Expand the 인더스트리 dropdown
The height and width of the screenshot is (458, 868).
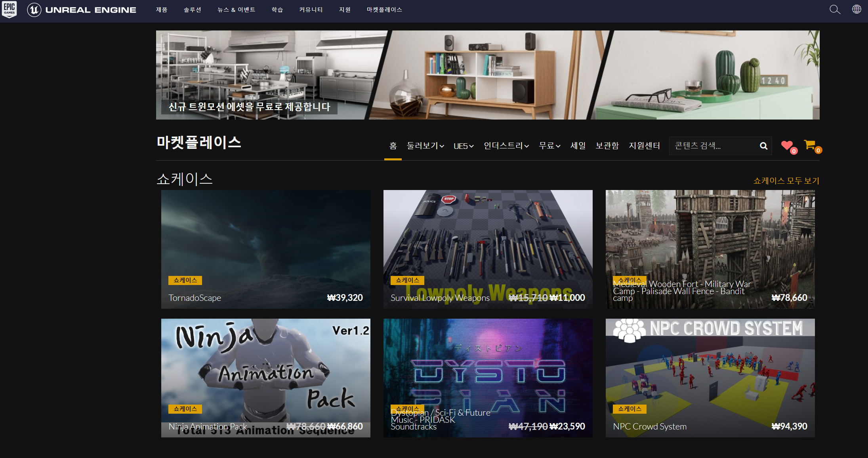click(506, 146)
